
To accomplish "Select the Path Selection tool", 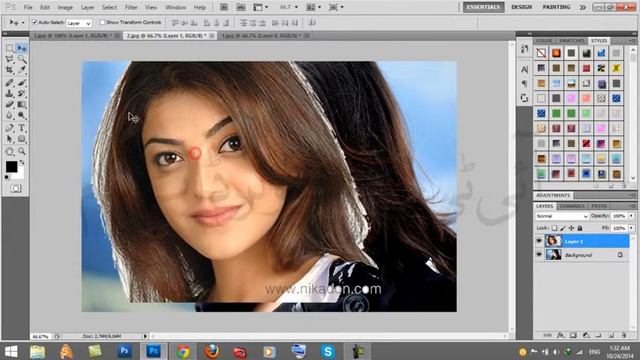I will tap(9, 139).
